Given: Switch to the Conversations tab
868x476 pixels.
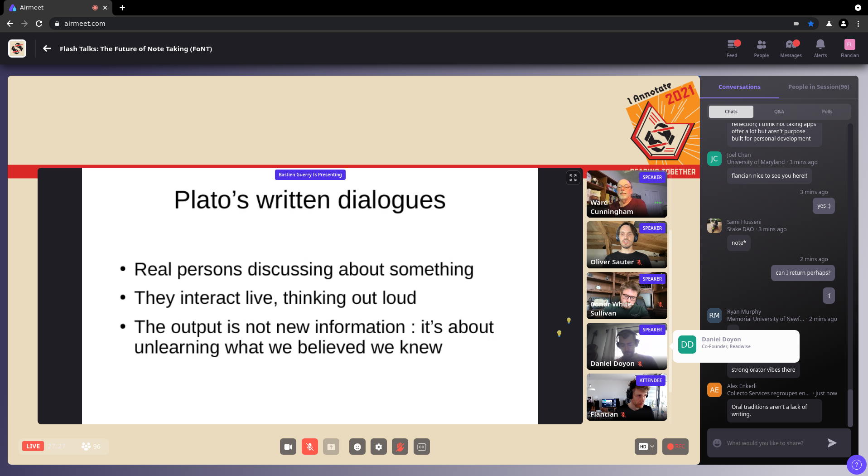Looking at the screenshot, I should tap(739, 87).
